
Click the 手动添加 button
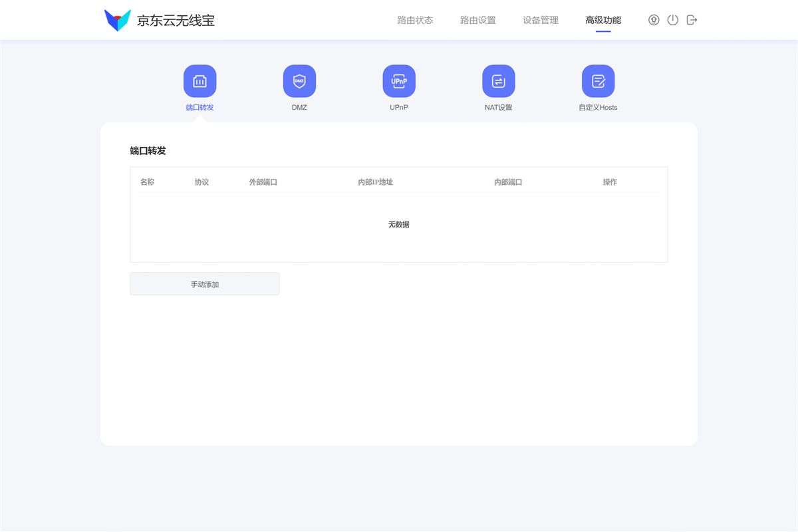pyautogui.click(x=205, y=283)
